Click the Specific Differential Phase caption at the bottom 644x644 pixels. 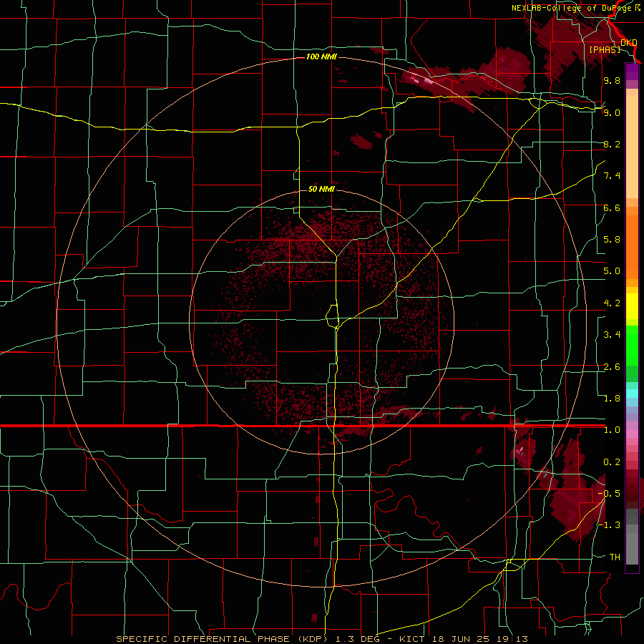tap(321, 639)
